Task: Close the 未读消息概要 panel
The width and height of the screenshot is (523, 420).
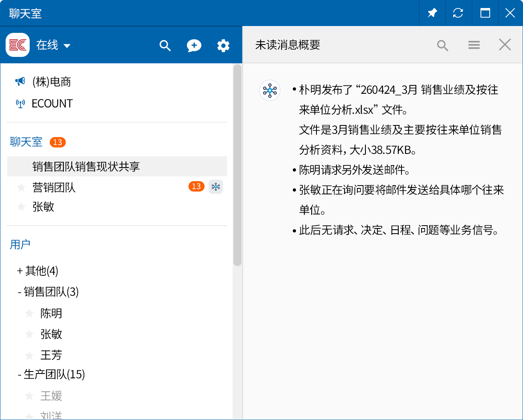Action: pyautogui.click(x=505, y=44)
